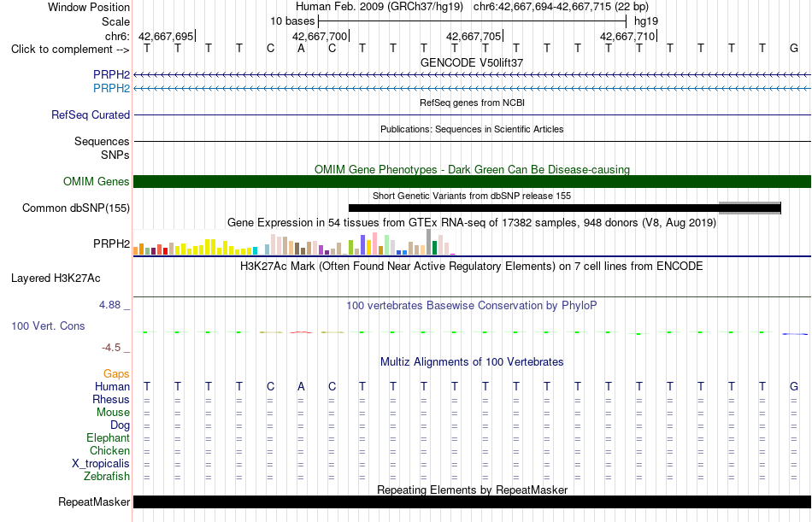This screenshot has width=812, height=522.
Task: Click the Window Position label
Action: pyautogui.click(x=89, y=7)
